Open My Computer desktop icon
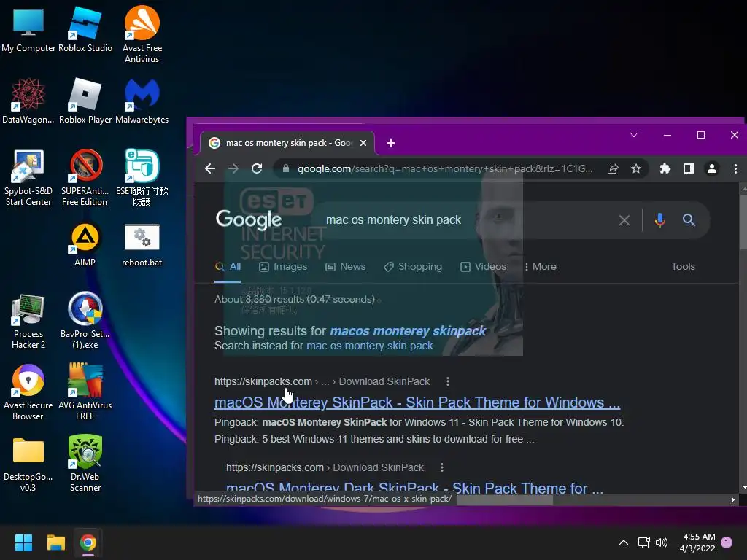The image size is (747, 560). point(28,28)
